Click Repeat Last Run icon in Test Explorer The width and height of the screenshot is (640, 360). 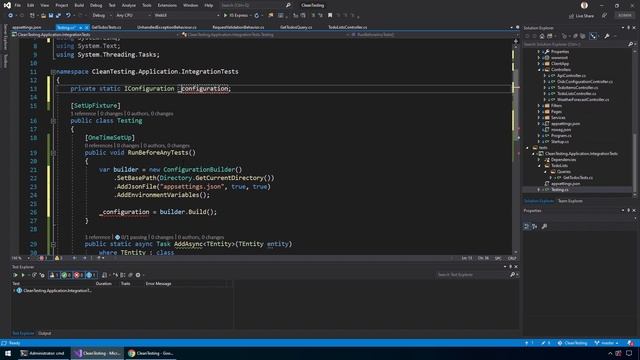[x=34, y=275]
